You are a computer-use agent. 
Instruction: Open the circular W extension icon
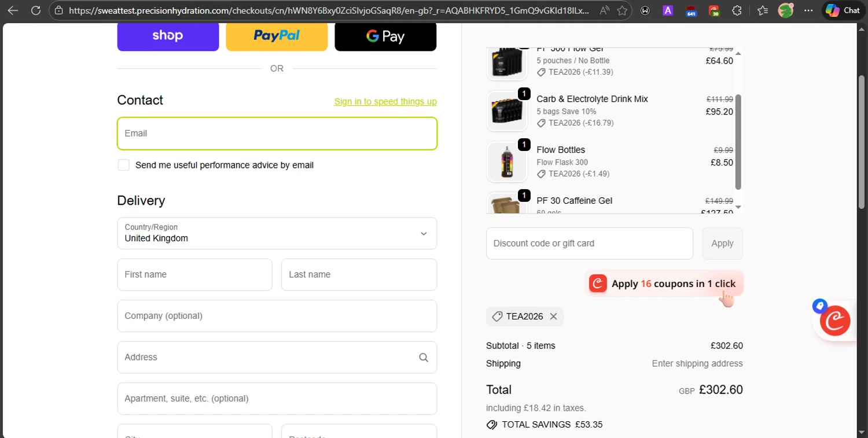[x=645, y=10]
